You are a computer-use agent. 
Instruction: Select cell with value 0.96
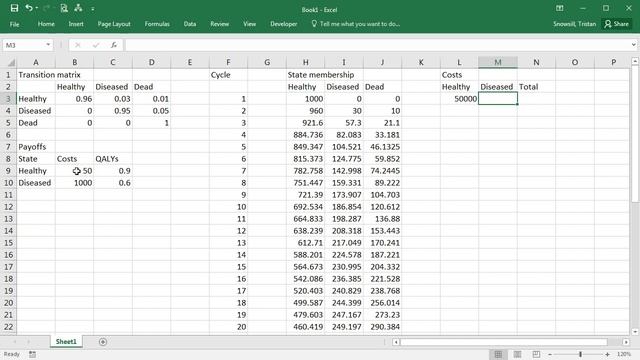click(x=74, y=99)
